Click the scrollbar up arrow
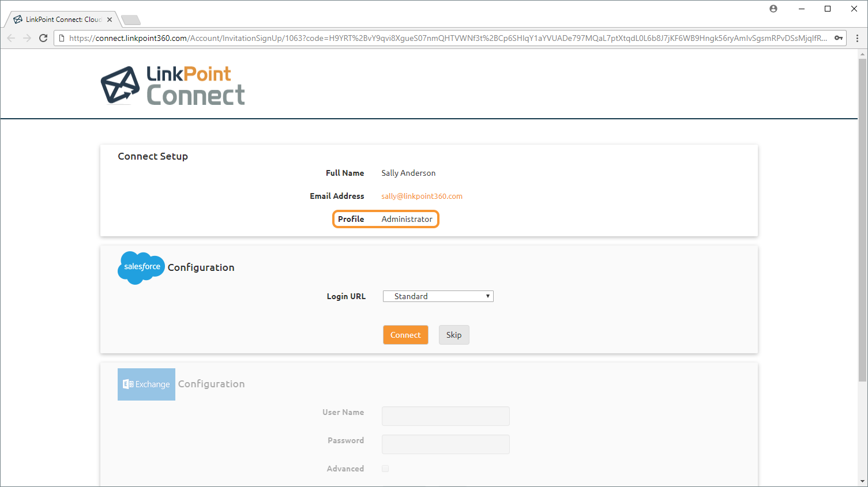The image size is (868, 487). tap(862, 54)
